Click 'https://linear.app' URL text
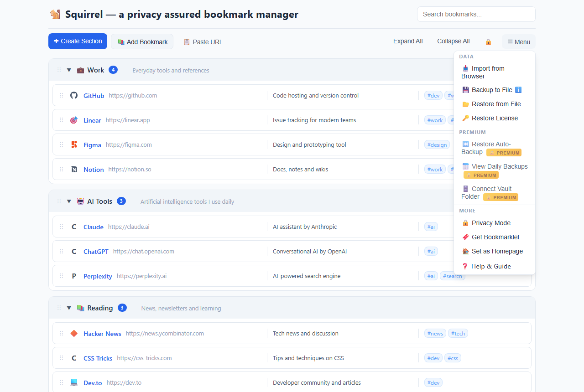 pos(128,120)
